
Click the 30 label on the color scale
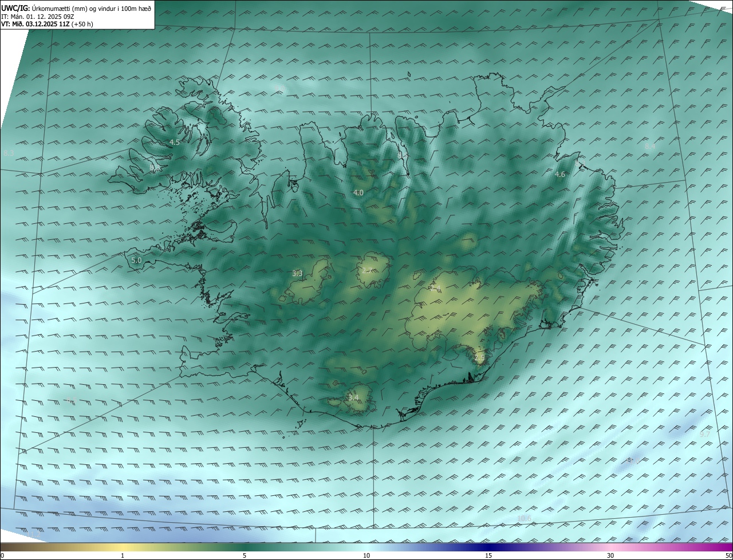point(610,555)
